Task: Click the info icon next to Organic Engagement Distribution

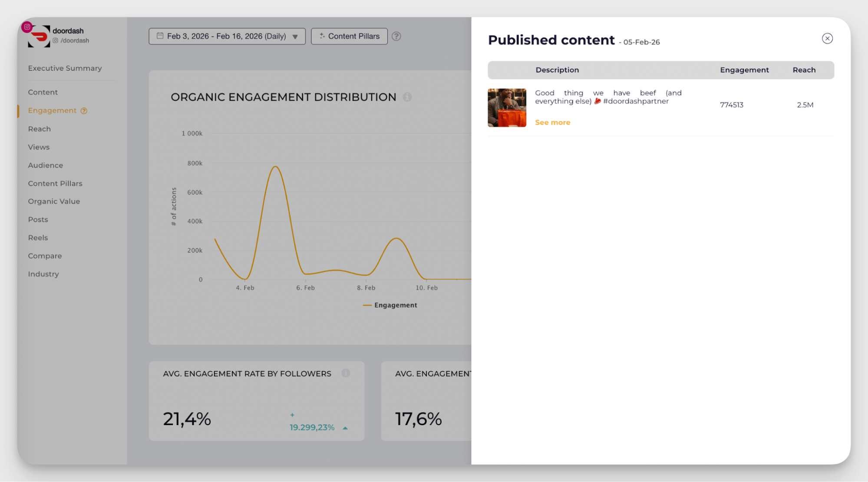Action: point(407,97)
